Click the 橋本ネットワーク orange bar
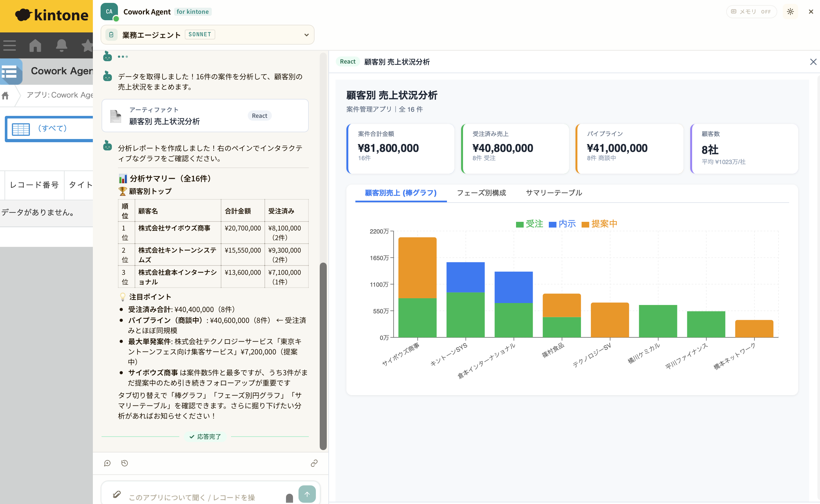Screen dimensions: 820x504 754,329
